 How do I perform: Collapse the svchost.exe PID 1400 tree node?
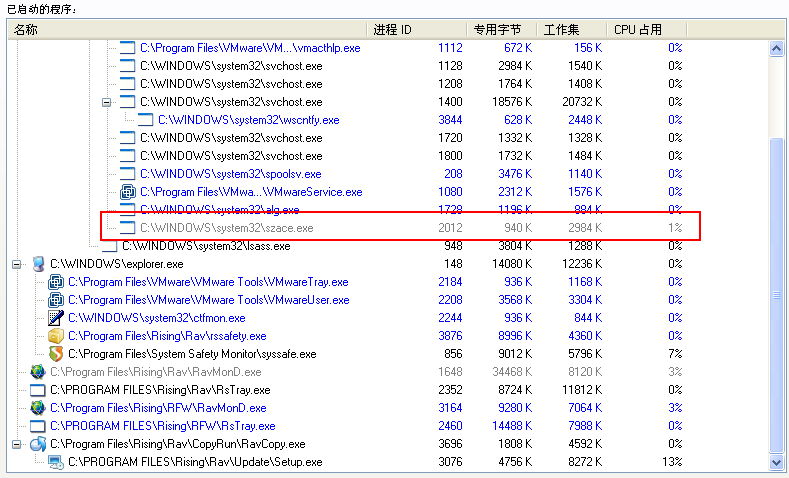[x=107, y=102]
